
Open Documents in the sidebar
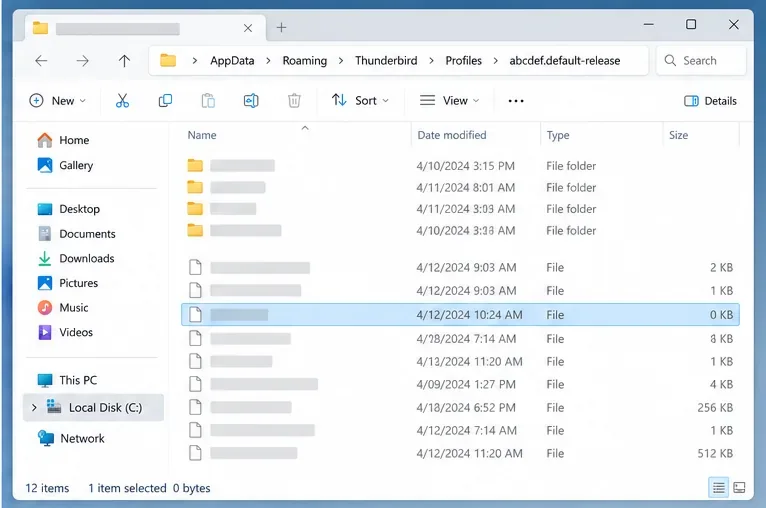pyautogui.click(x=77, y=234)
